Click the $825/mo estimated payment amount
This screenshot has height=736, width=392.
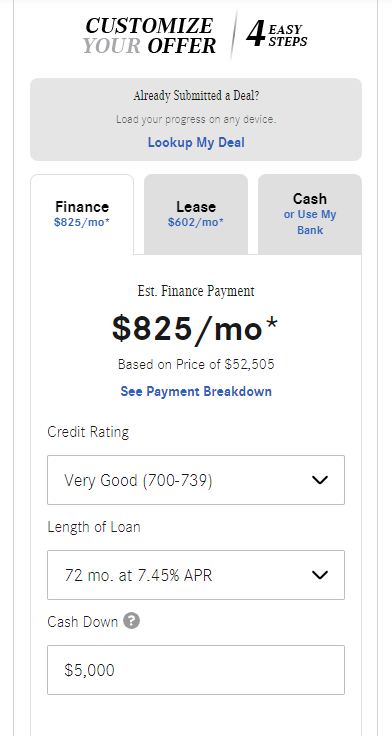point(195,329)
